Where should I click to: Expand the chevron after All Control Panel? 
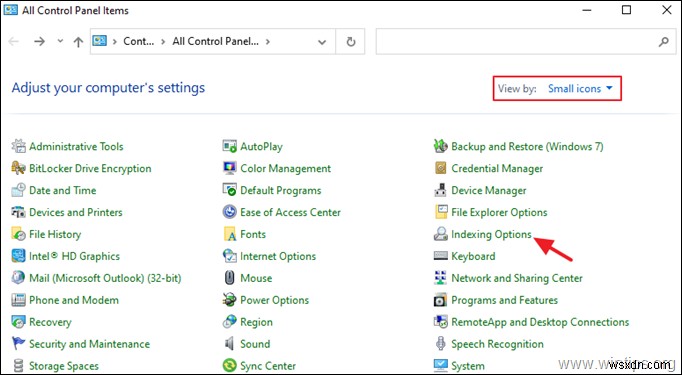(268, 41)
